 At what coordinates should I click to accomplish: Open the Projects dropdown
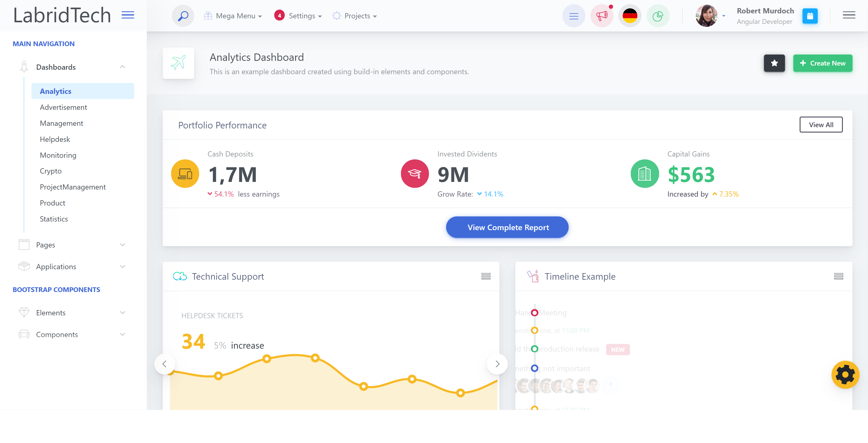pos(355,16)
